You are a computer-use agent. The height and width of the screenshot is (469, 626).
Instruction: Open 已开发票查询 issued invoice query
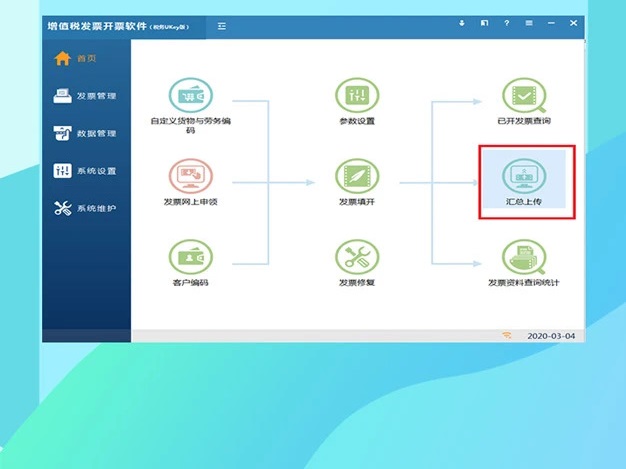click(523, 96)
